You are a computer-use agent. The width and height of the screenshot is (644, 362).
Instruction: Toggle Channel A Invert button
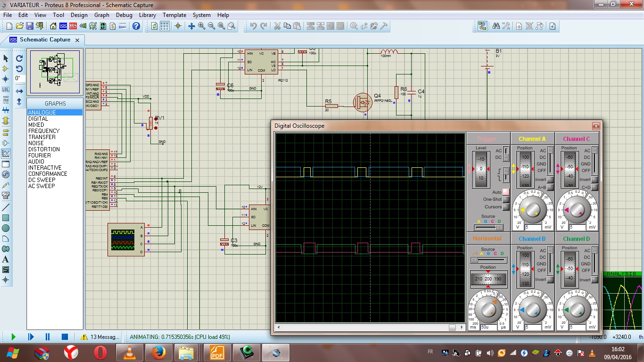point(550,180)
